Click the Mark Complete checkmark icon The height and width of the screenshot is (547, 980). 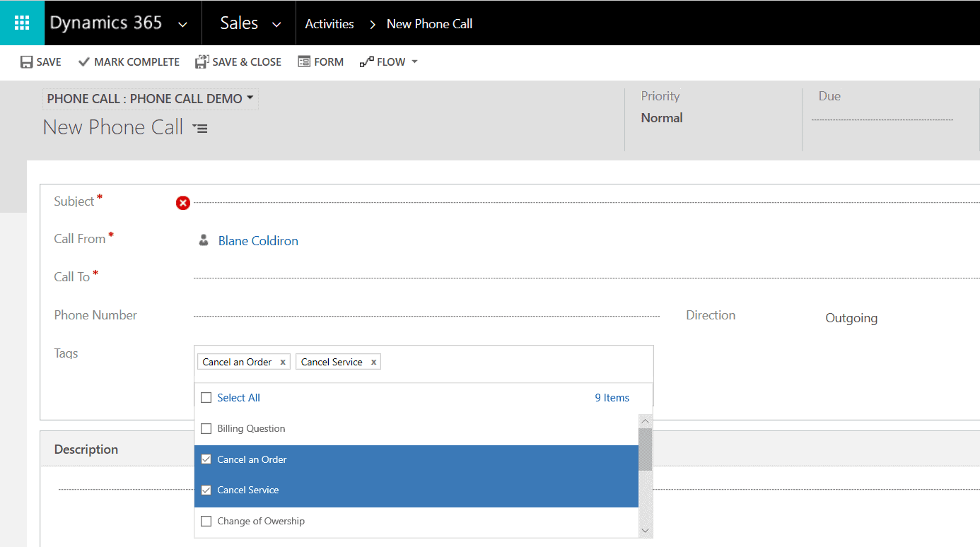(x=83, y=62)
